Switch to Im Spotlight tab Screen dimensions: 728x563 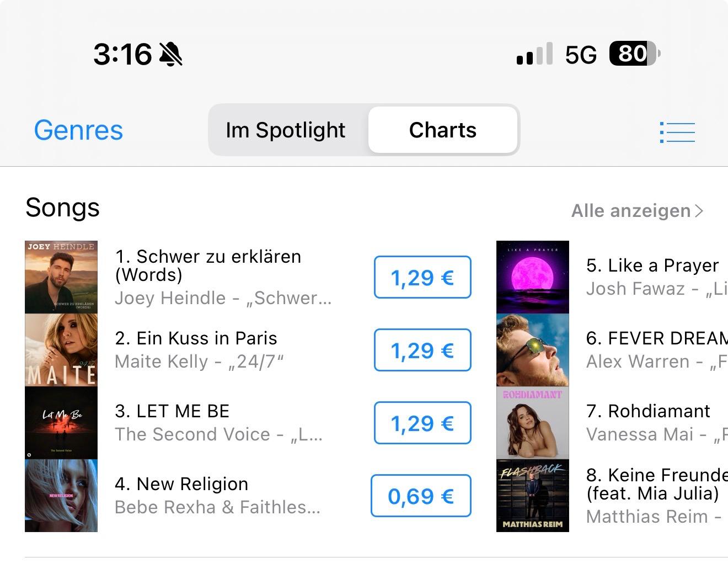tap(286, 130)
